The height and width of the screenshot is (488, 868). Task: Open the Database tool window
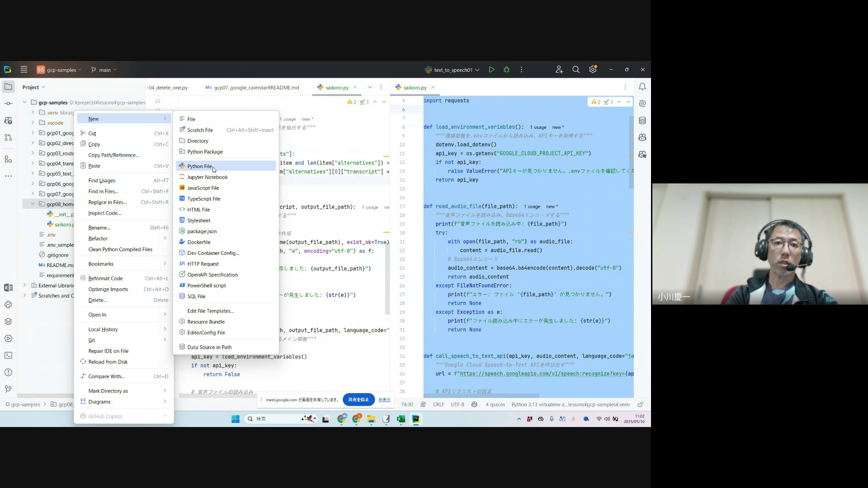pyautogui.click(x=642, y=121)
